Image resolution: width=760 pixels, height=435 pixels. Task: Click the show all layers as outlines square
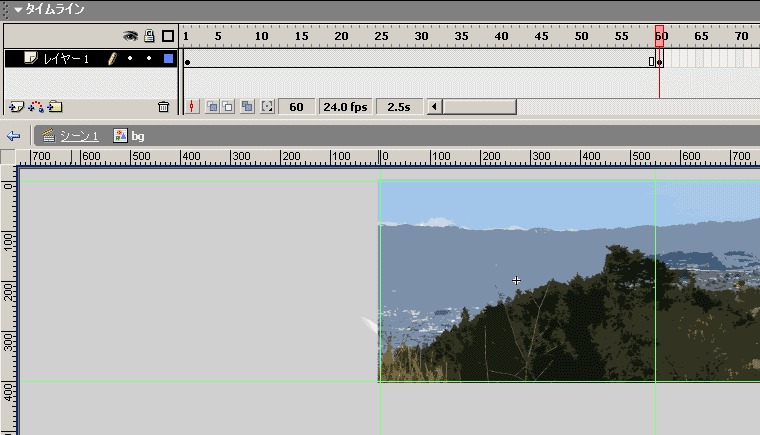pyautogui.click(x=168, y=36)
